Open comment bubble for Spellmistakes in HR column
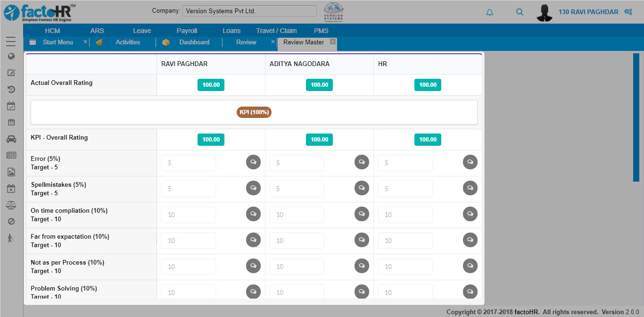 click(470, 188)
